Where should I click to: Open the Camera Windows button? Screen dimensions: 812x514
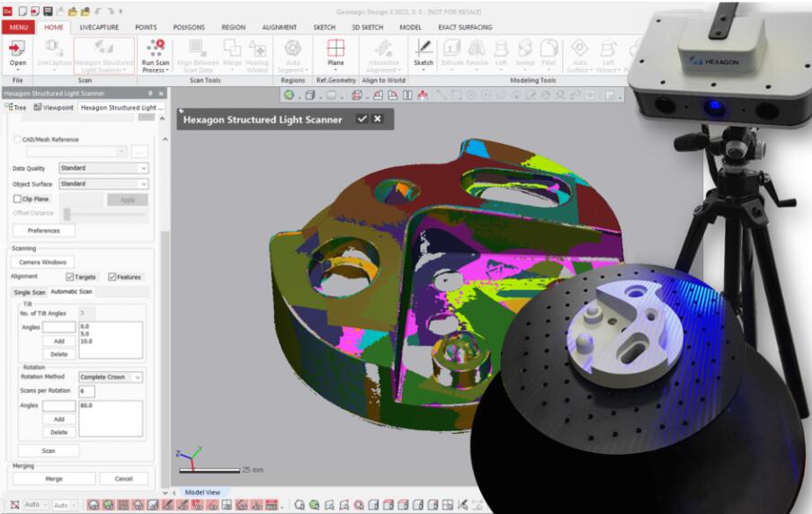click(43, 261)
